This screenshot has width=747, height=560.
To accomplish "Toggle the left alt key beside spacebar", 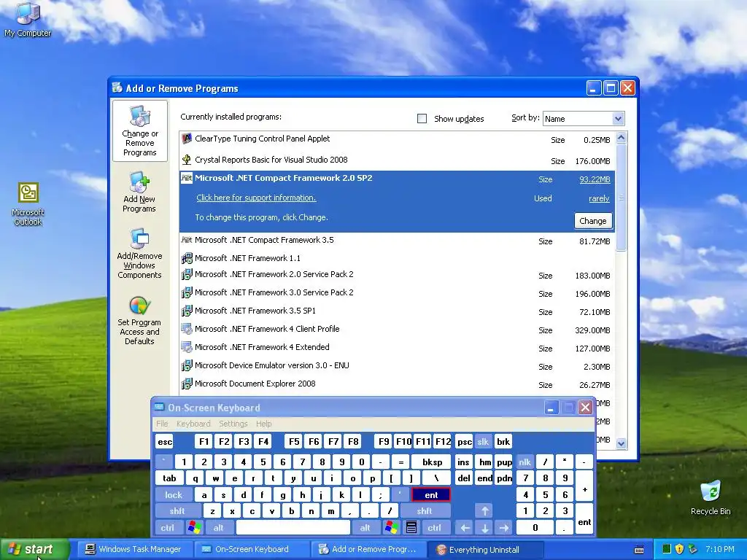I will pos(219,528).
